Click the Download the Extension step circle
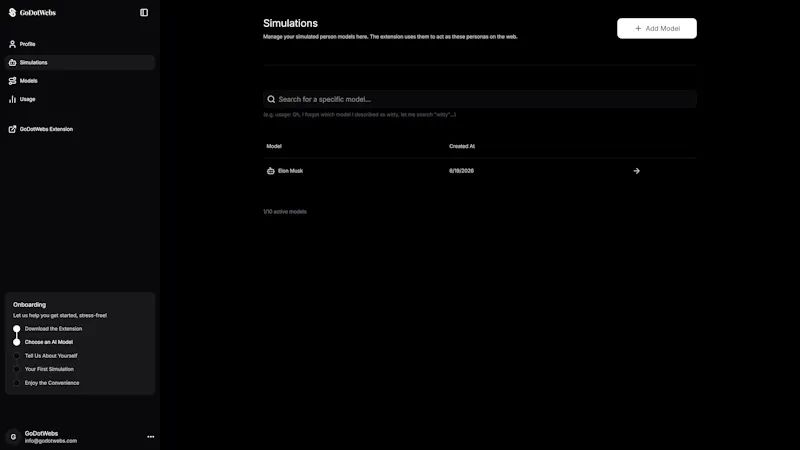 (17, 329)
